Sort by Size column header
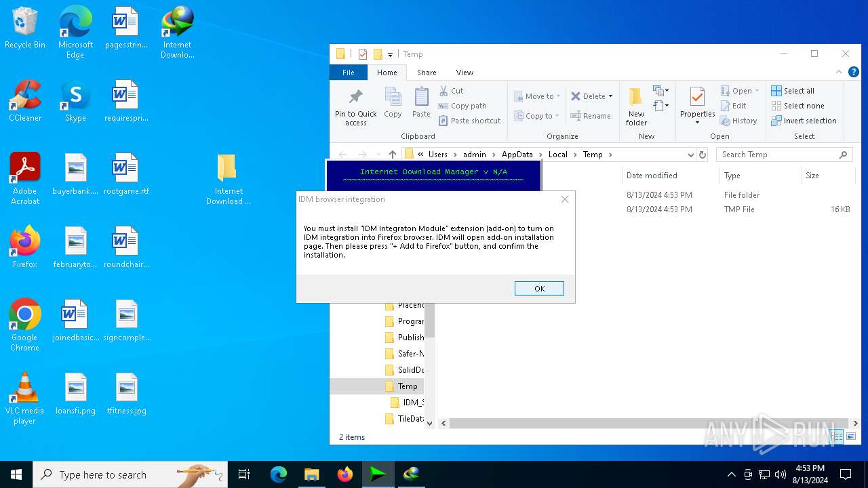This screenshot has width=868, height=488. [x=827, y=176]
